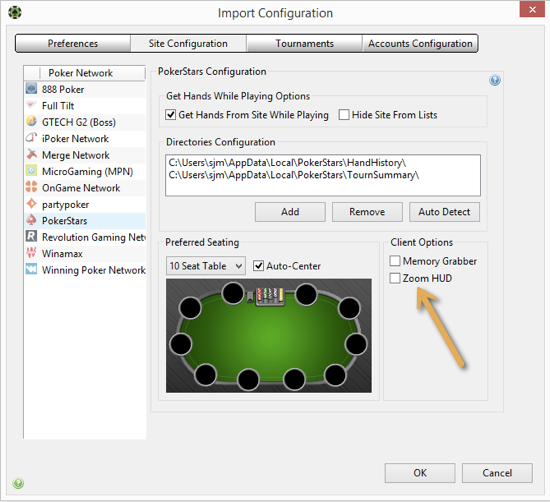Viewport: 550px width, 502px height.
Task: Click the Auto Detect button
Action: coord(444,212)
